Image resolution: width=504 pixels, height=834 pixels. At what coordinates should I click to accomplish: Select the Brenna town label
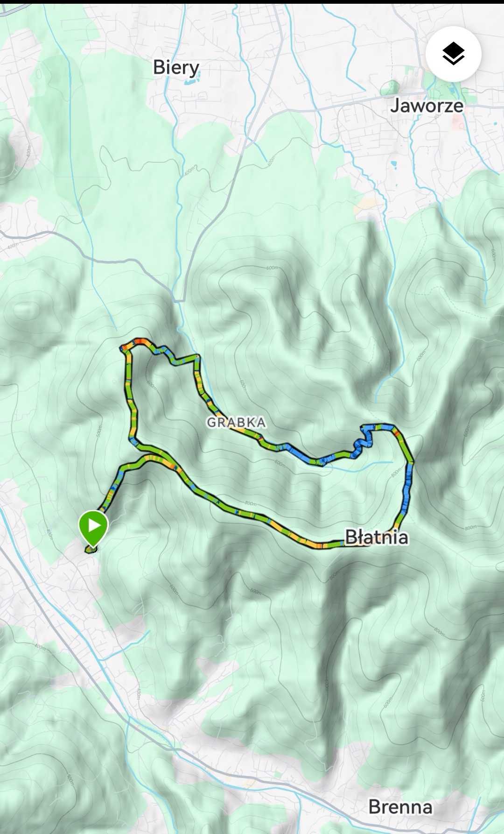[x=400, y=806]
